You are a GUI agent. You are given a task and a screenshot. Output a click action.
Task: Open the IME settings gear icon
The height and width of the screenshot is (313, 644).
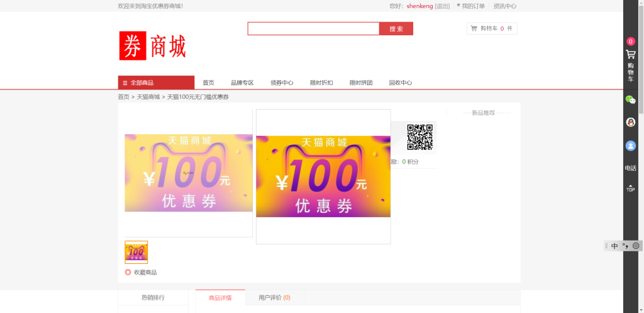click(x=636, y=246)
